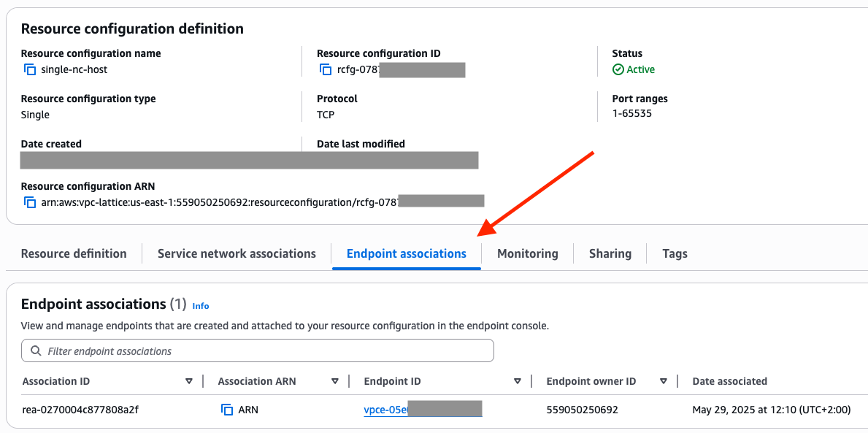Click the green Active status icon
Screen dimensions: 868x433
(x=618, y=70)
